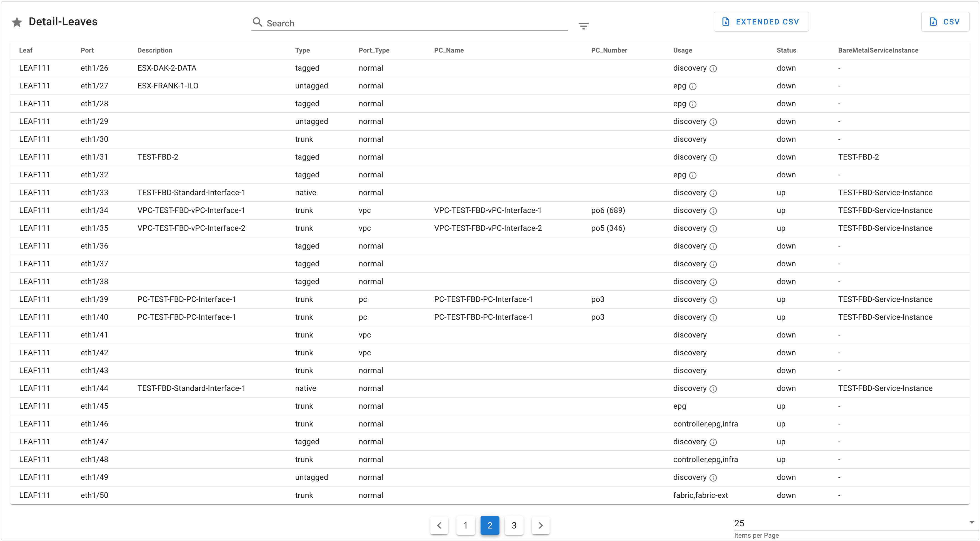Show usage info for eth1/34 row
The height and width of the screenshot is (541, 980).
click(x=713, y=211)
